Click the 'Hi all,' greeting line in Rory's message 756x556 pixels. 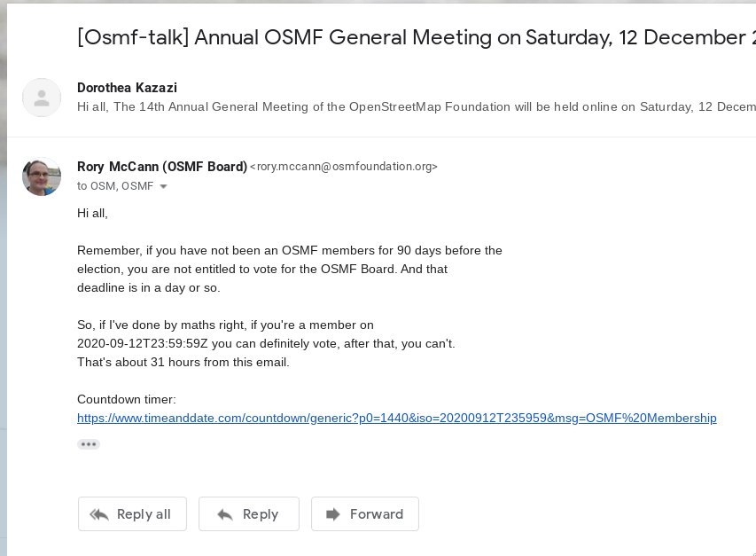[92, 214]
